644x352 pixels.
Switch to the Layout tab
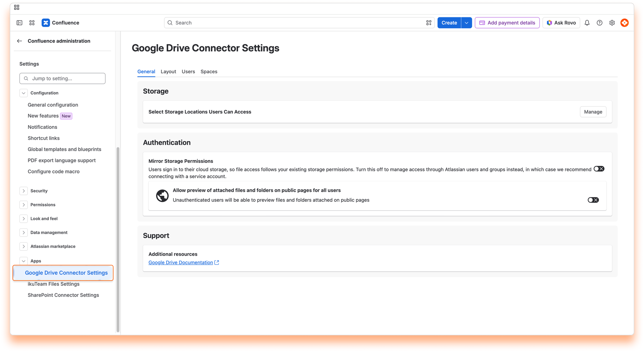click(x=168, y=72)
